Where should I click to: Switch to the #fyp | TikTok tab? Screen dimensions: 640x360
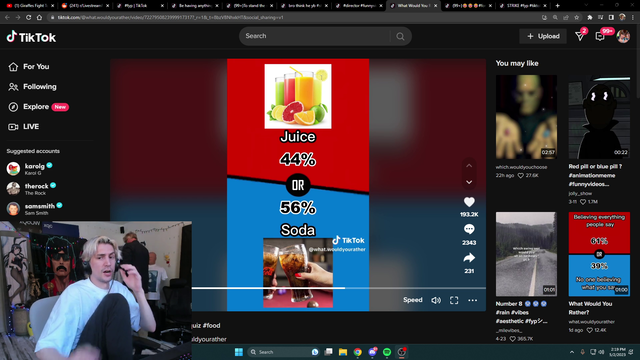pos(140,6)
